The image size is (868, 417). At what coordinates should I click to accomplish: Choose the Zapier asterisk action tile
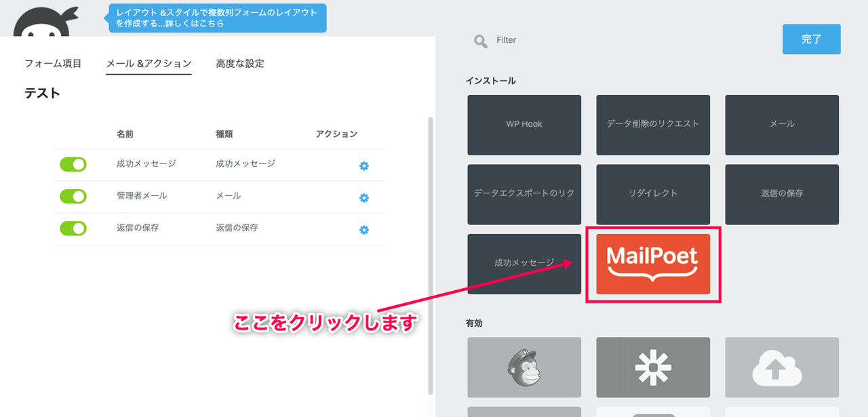[653, 367]
